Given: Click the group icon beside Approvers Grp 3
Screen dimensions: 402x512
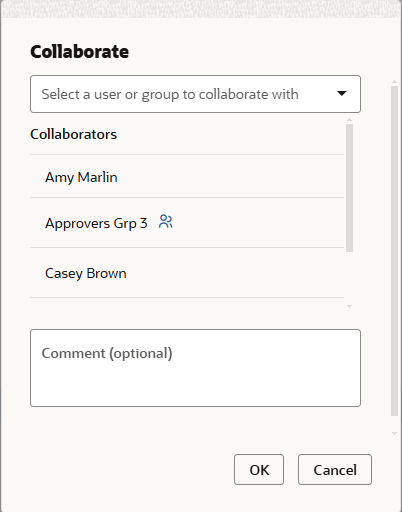Looking at the screenshot, I should point(166,222).
